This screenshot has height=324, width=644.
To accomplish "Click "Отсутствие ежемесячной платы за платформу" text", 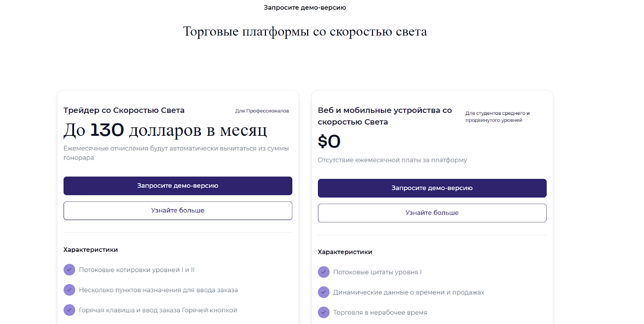I will point(392,160).
